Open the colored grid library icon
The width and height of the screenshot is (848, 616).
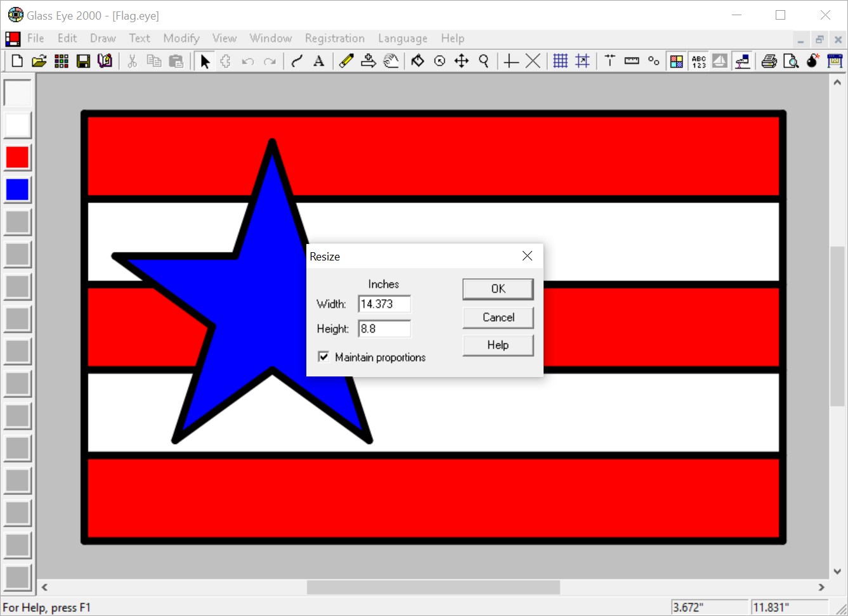(62, 61)
